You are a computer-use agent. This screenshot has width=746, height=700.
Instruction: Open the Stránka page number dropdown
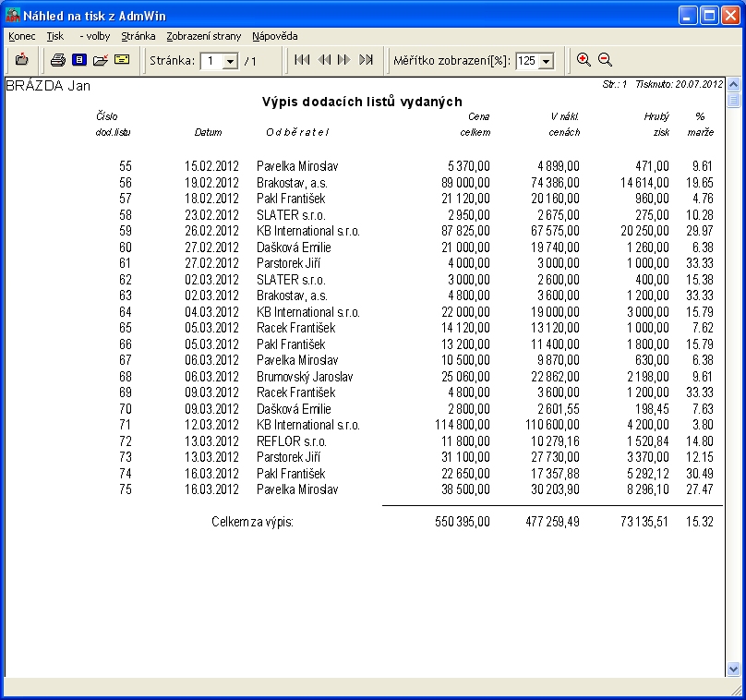(x=230, y=61)
